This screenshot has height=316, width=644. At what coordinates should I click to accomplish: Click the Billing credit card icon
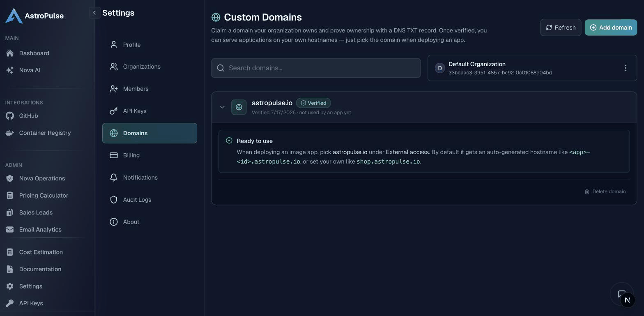pyautogui.click(x=114, y=155)
